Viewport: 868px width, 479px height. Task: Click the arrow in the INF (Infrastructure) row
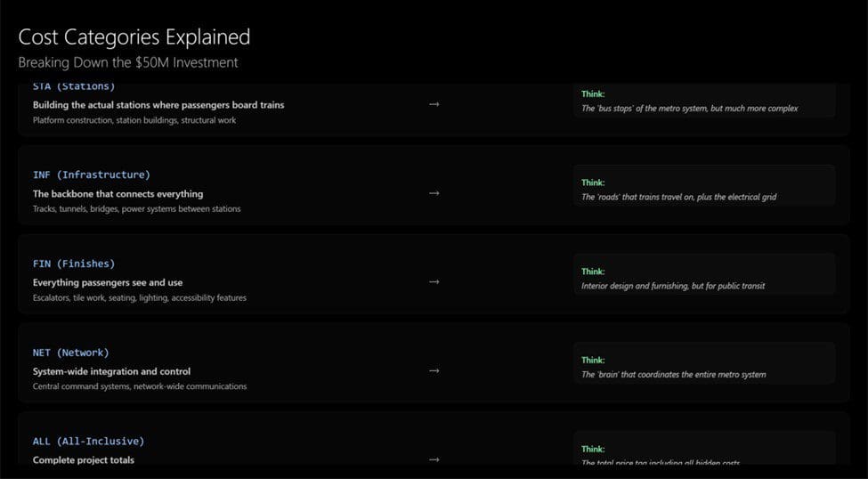tap(434, 193)
